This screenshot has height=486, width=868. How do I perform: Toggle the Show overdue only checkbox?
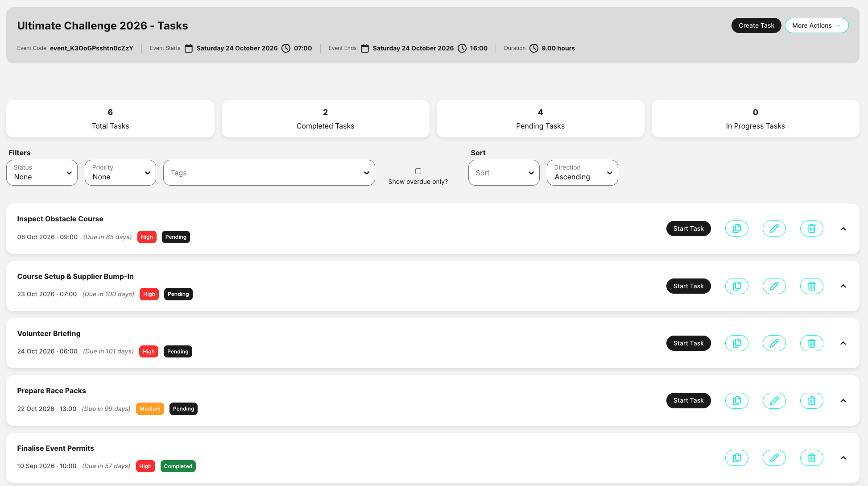point(418,171)
